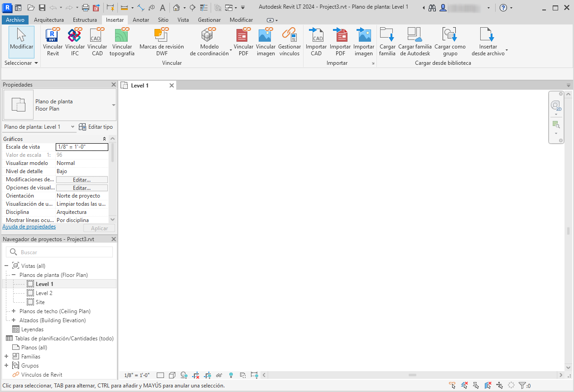Open the Seleccionar panel dropdown
Viewport: 574px width, 392px height.
(x=21, y=63)
